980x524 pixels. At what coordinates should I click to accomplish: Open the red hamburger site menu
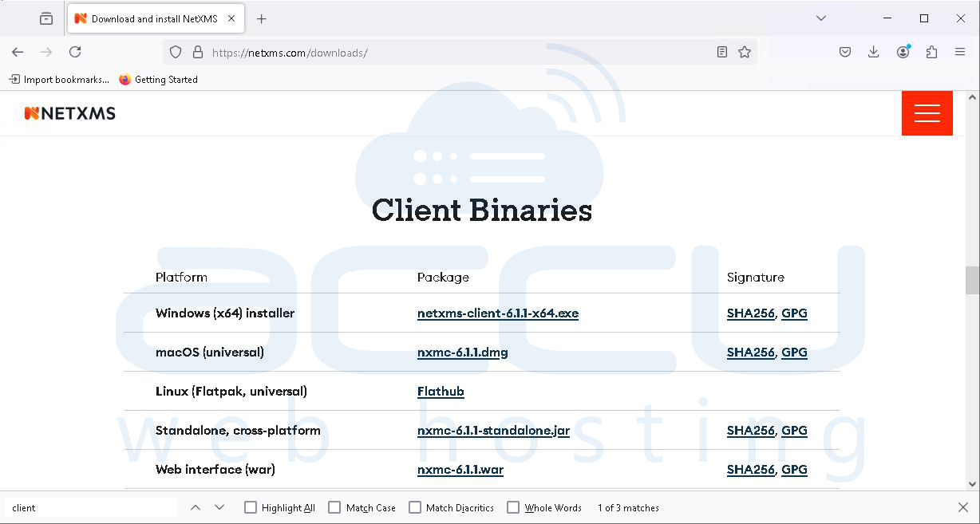[x=927, y=113]
